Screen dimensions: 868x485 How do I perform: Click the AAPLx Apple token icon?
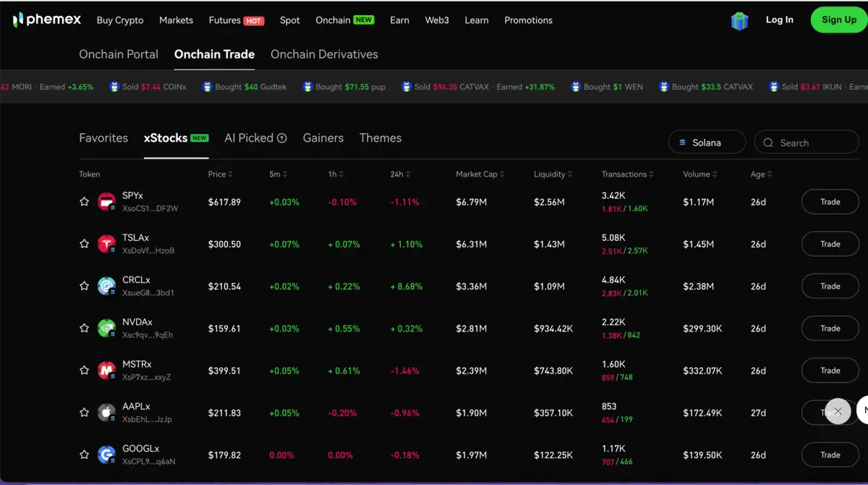point(106,413)
